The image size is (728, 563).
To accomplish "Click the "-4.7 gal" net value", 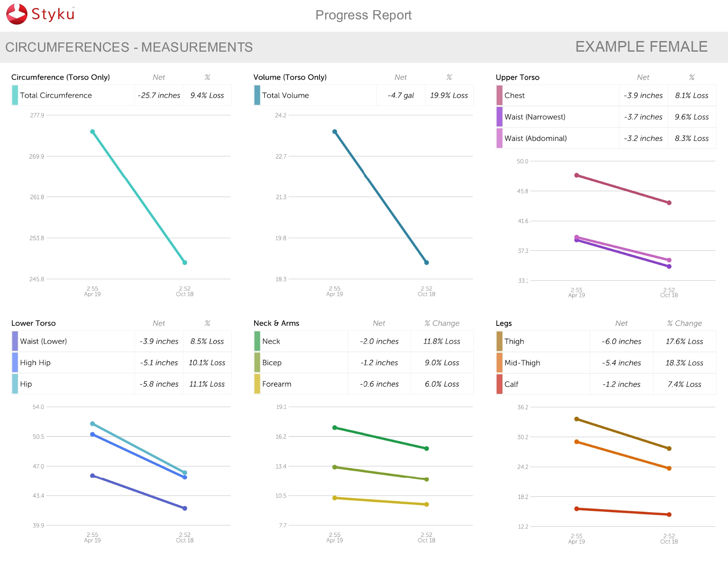I will point(401,95).
